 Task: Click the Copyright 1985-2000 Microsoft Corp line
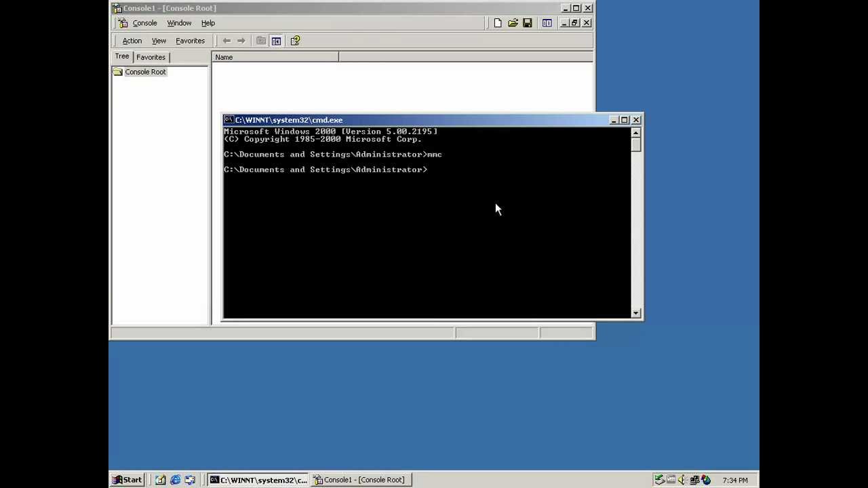(323, 139)
